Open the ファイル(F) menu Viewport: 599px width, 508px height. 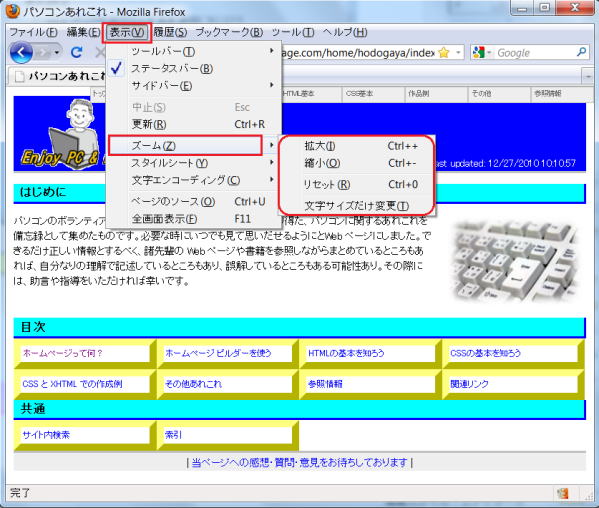pos(33,32)
